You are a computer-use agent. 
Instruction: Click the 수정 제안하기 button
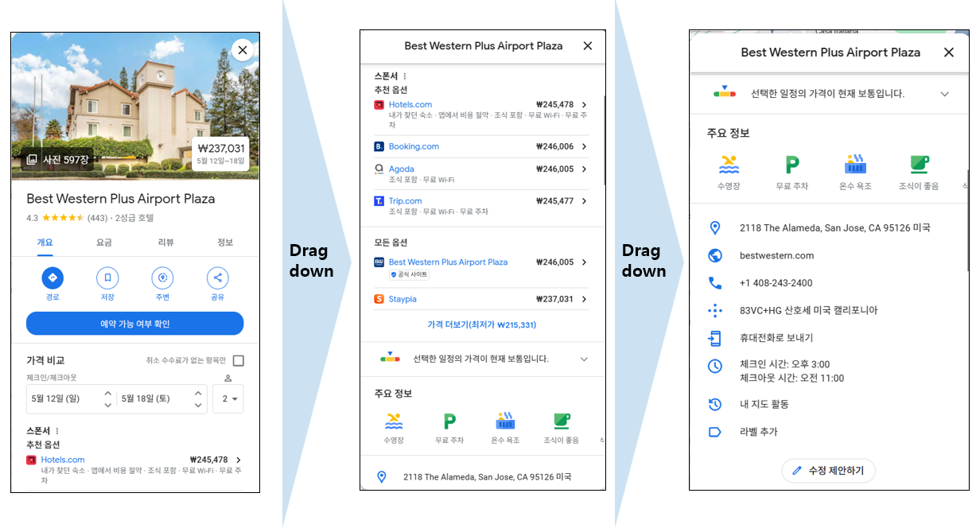pos(828,471)
